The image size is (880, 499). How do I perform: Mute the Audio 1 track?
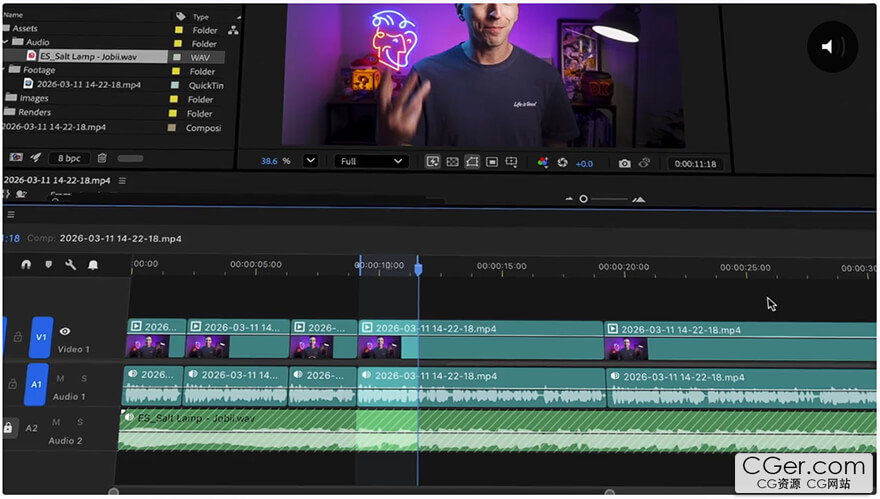[60, 378]
